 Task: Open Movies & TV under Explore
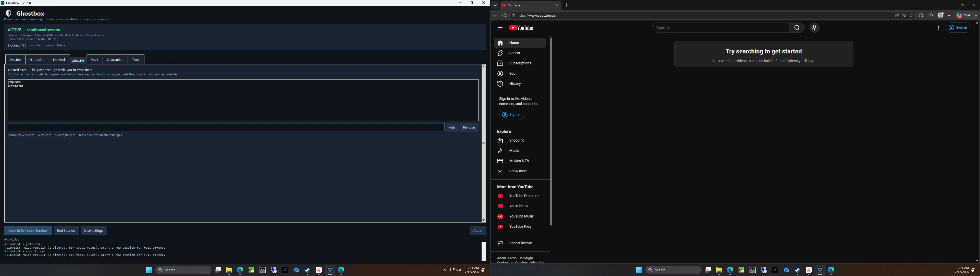click(x=520, y=161)
